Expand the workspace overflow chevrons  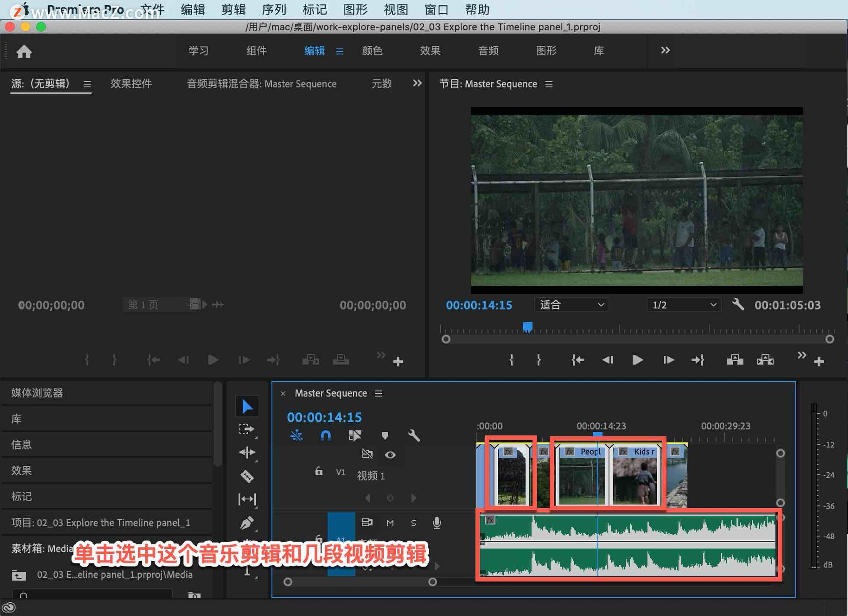click(665, 50)
